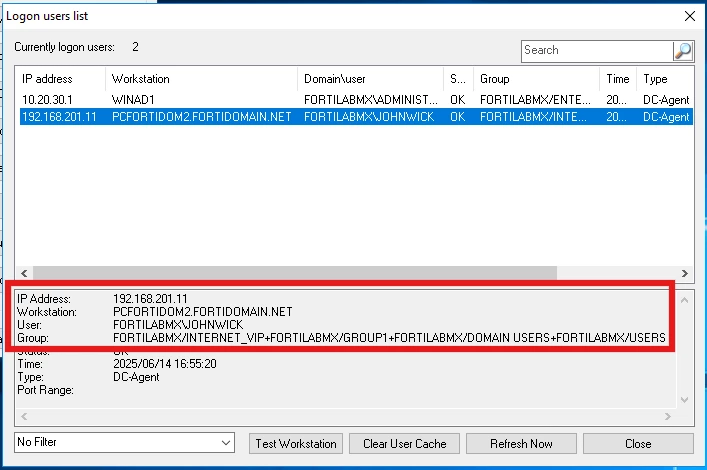
Task: Click the S... status column header
Action: point(459,79)
